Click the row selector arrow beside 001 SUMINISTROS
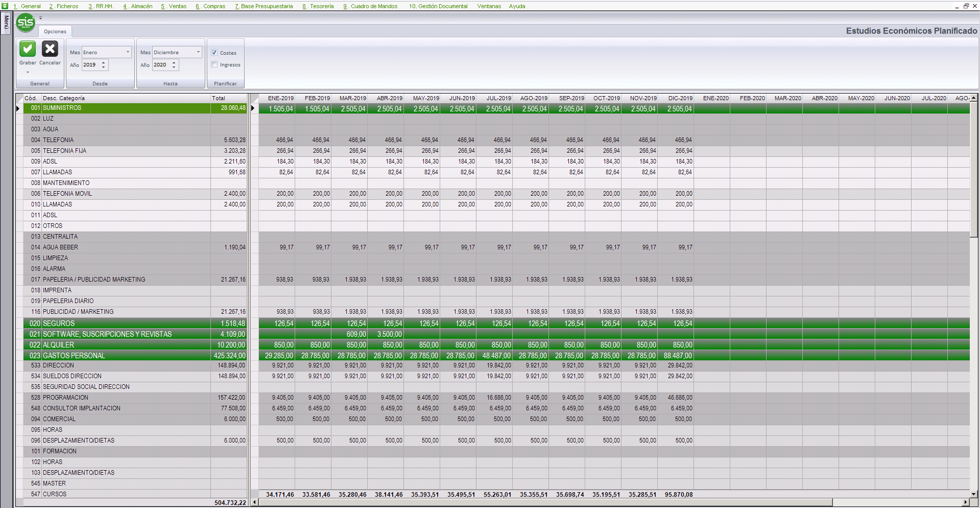The image size is (980, 508). 19,108
